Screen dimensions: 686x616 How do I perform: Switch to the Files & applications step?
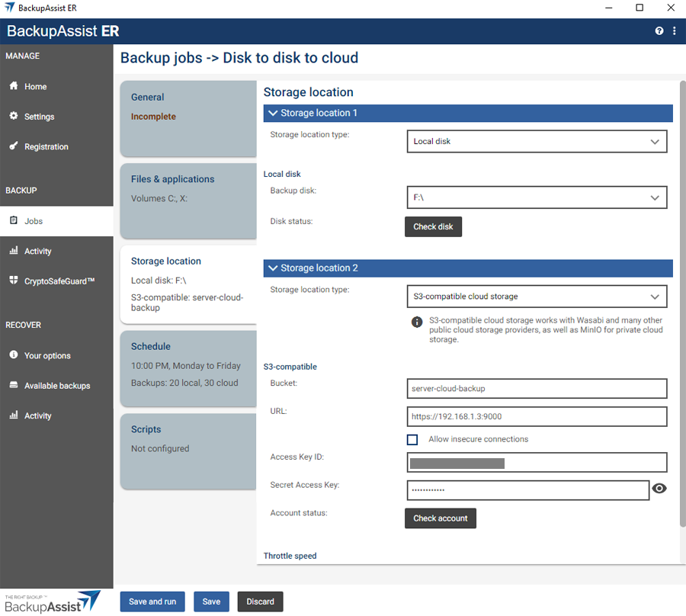point(188,201)
